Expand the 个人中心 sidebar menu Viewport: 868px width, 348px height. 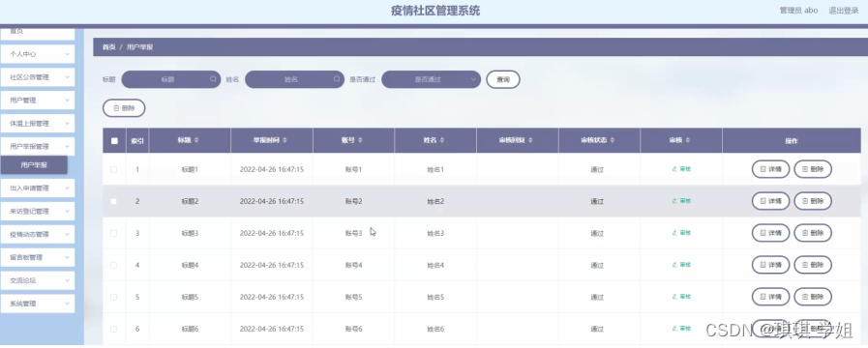pyautogui.click(x=37, y=54)
